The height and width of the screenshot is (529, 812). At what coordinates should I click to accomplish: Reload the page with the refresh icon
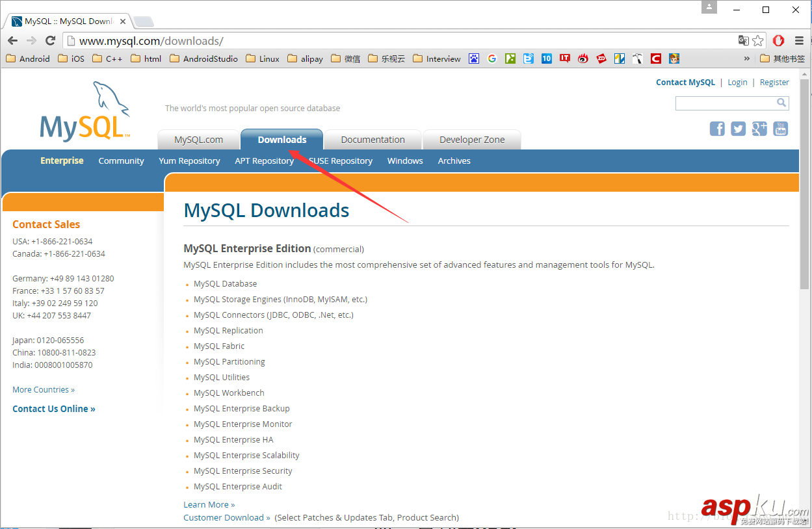[50, 41]
